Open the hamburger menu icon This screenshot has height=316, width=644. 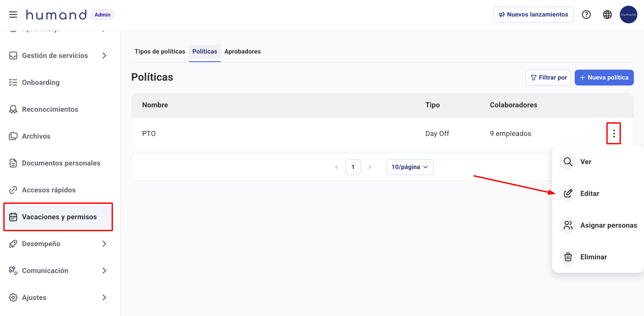tap(13, 15)
